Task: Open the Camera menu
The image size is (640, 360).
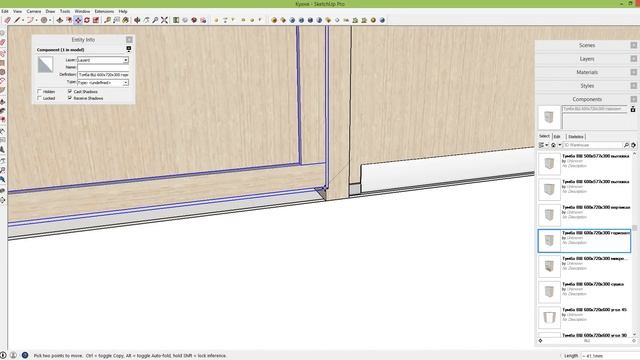Action: coord(34,11)
